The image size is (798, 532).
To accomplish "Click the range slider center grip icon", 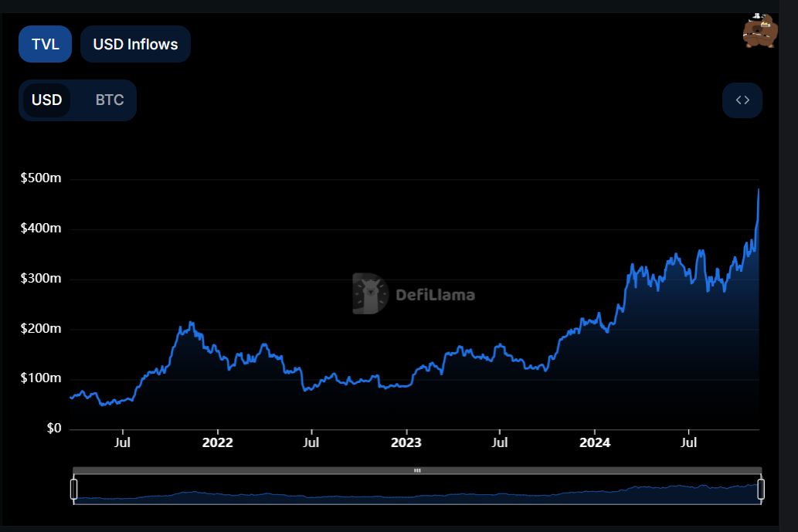I will [x=417, y=469].
